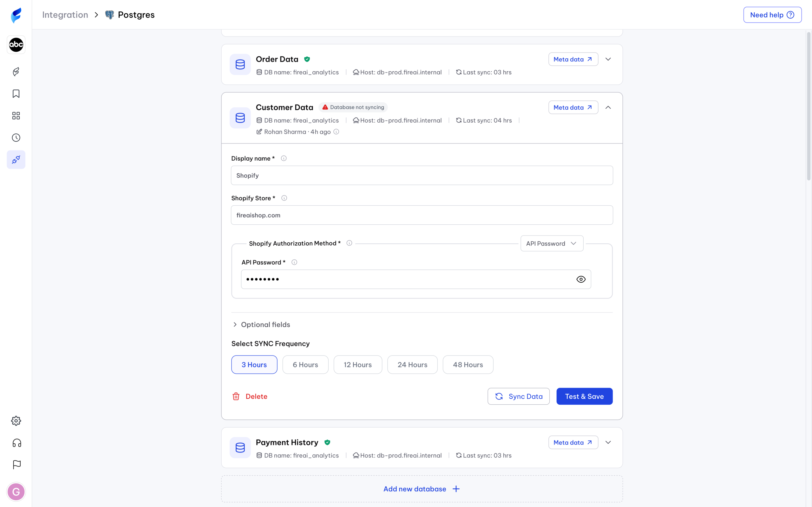Show API password with eye icon

(581, 279)
